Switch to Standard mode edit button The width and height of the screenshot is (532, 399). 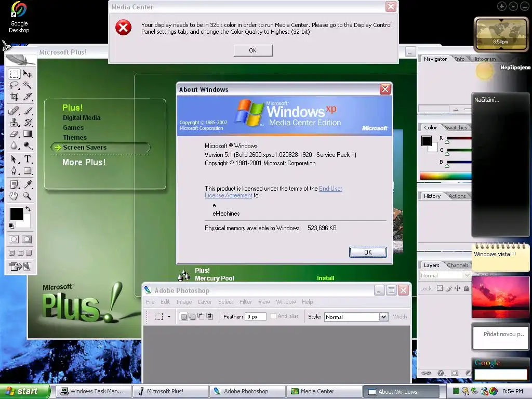14,239
